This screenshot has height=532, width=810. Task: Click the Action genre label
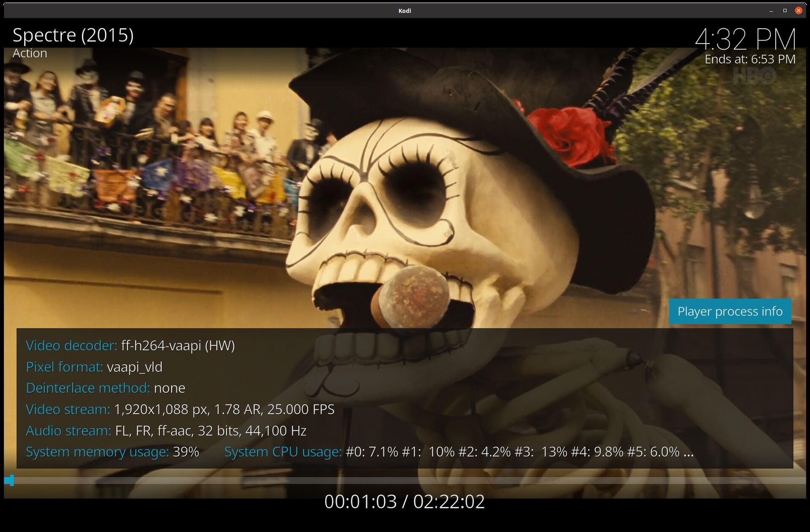[30, 53]
